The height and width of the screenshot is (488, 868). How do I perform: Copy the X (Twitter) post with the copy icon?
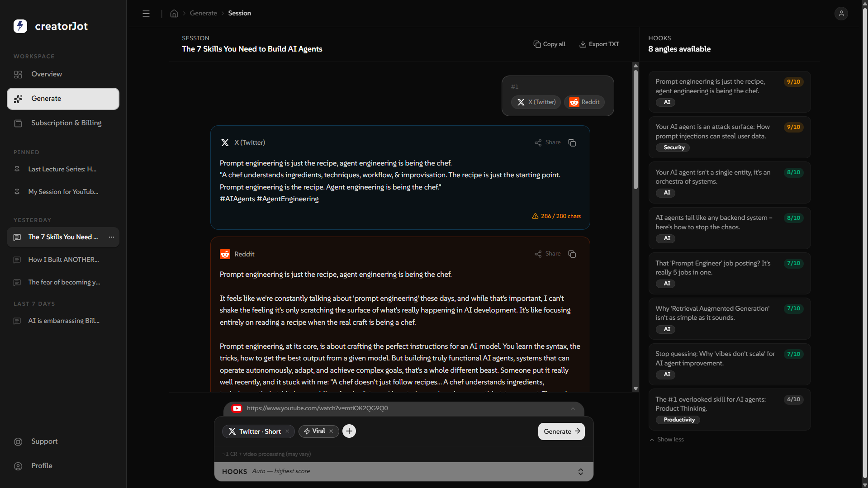[572, 143]
